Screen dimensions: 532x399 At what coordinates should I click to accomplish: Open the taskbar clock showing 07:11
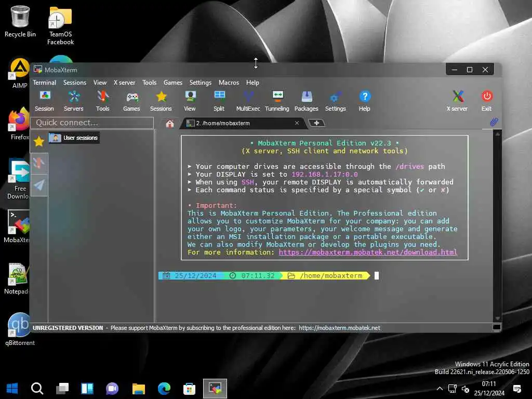(489, 389)
